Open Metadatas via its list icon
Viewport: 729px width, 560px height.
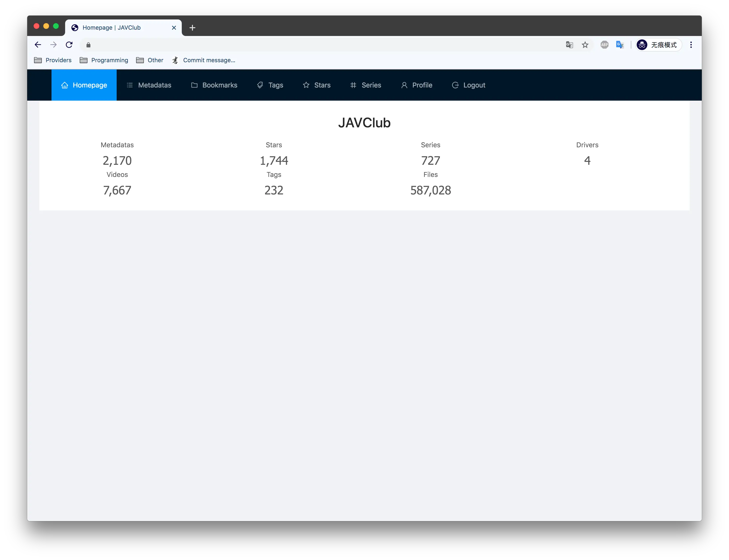(130, 85)
